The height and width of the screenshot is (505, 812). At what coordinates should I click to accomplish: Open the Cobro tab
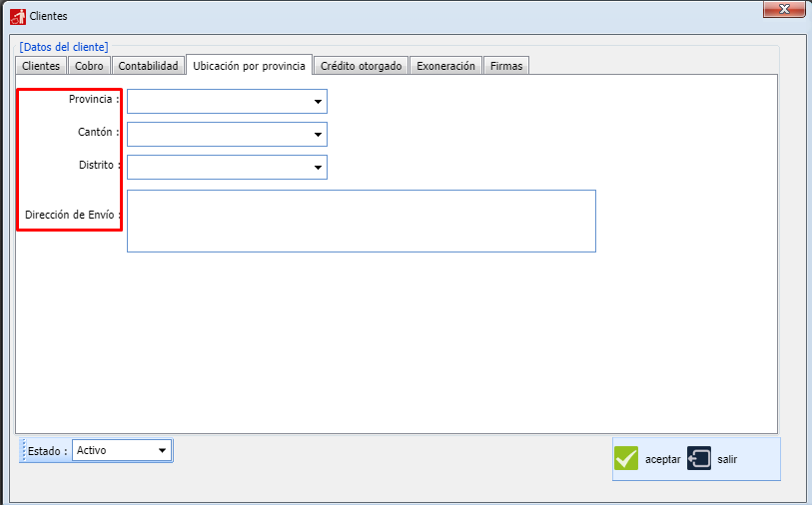pyautogui.click(x=89, y=66)
